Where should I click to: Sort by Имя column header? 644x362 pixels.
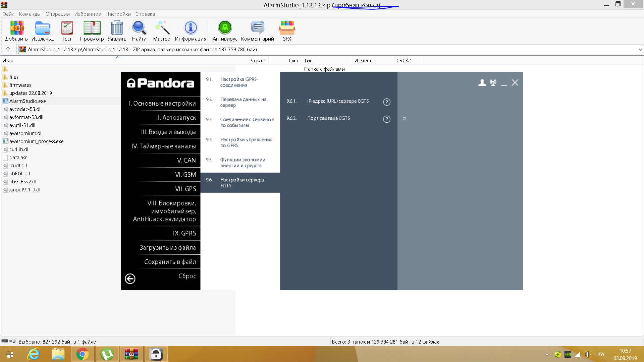click(8, 61)
